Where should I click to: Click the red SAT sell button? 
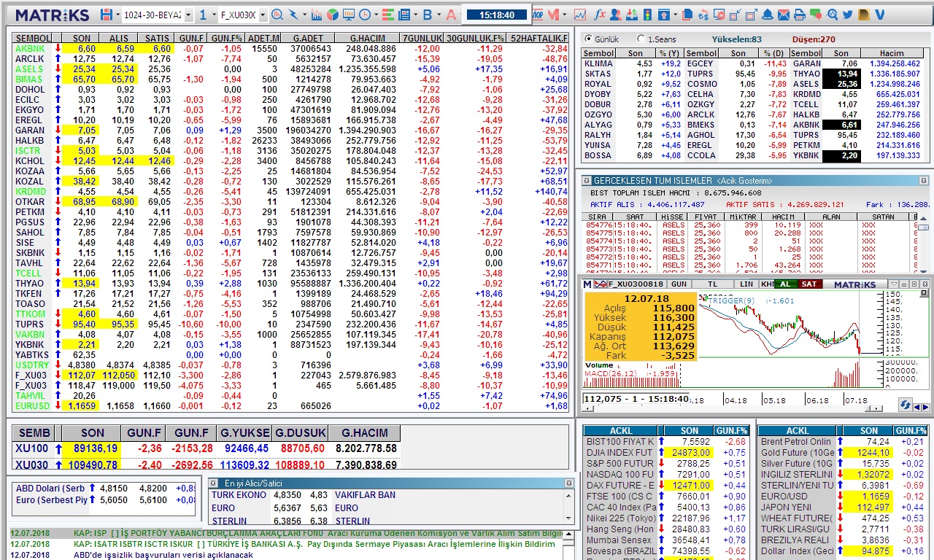coord(808,284)
